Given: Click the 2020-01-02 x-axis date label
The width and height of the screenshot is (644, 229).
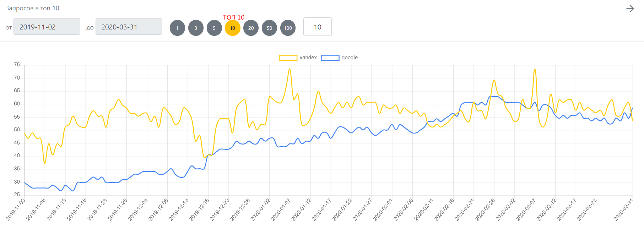Looking at the screenshot, I should tap(261, 209).
